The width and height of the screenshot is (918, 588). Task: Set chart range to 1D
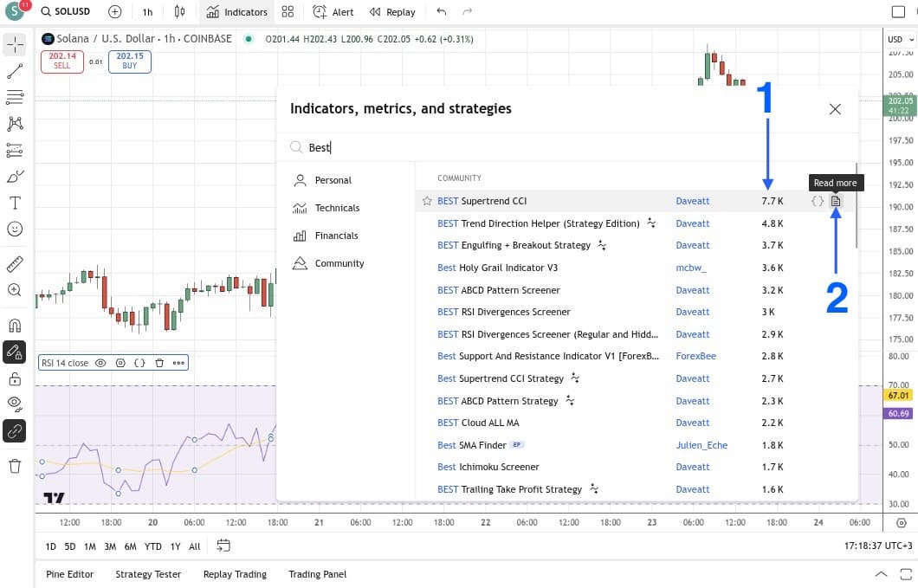tap(51, 546)
